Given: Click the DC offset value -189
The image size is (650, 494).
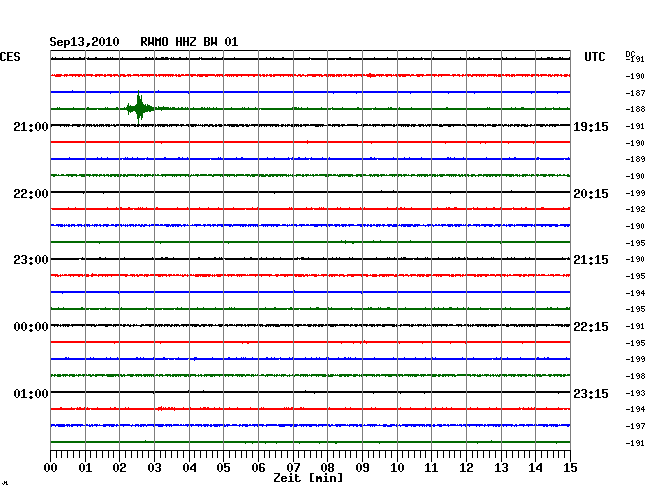Looking at the screenshot, I should [x=635, y=159].
